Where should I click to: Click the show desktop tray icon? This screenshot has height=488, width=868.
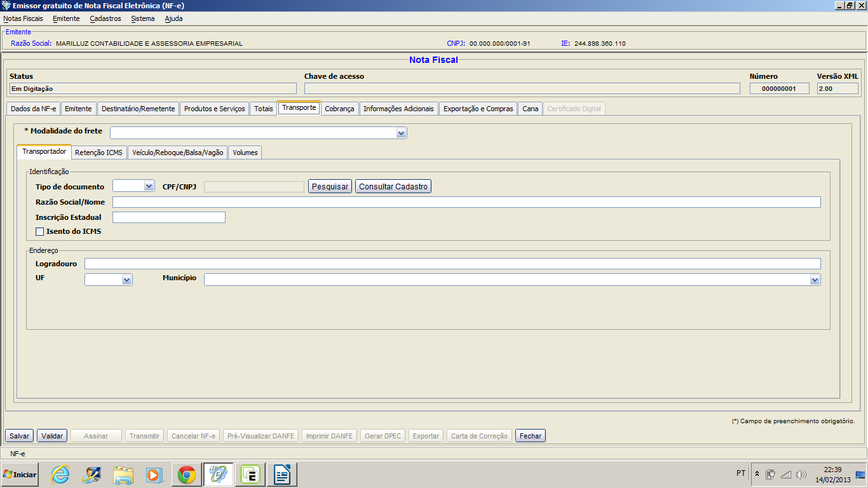coord(861,474)
